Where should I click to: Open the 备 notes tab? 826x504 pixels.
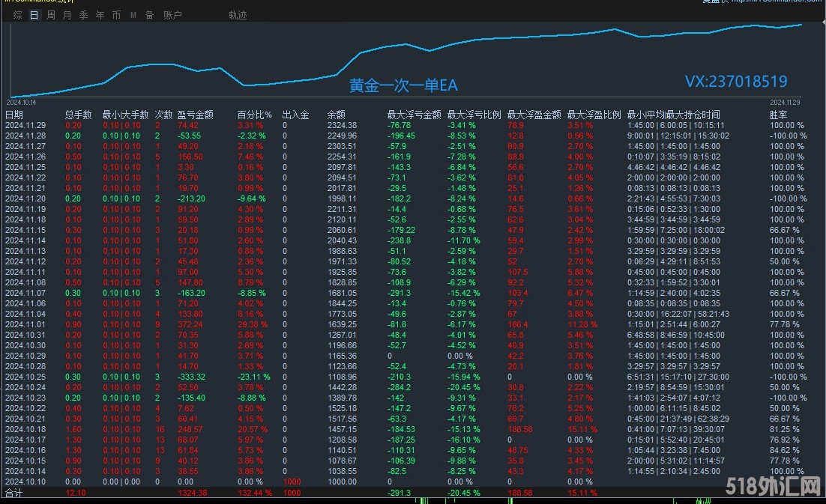(149, 15)
